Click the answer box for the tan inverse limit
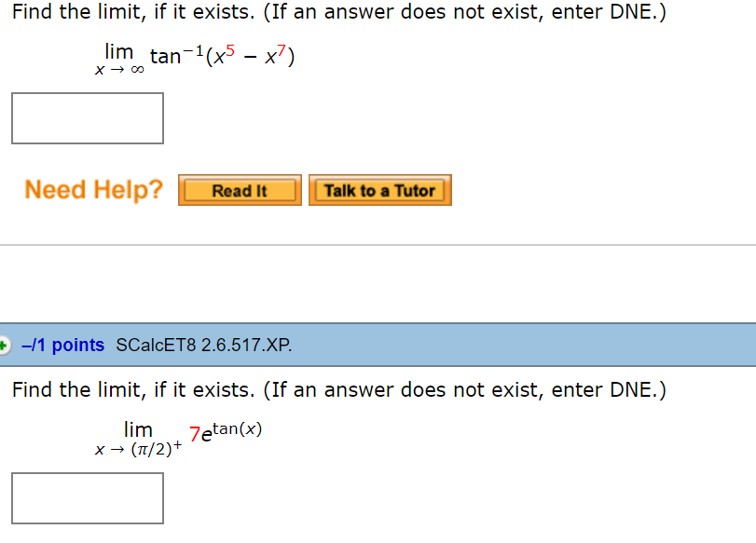The height and width of the screenshot is (543, 756). click(x=87, y=117)
